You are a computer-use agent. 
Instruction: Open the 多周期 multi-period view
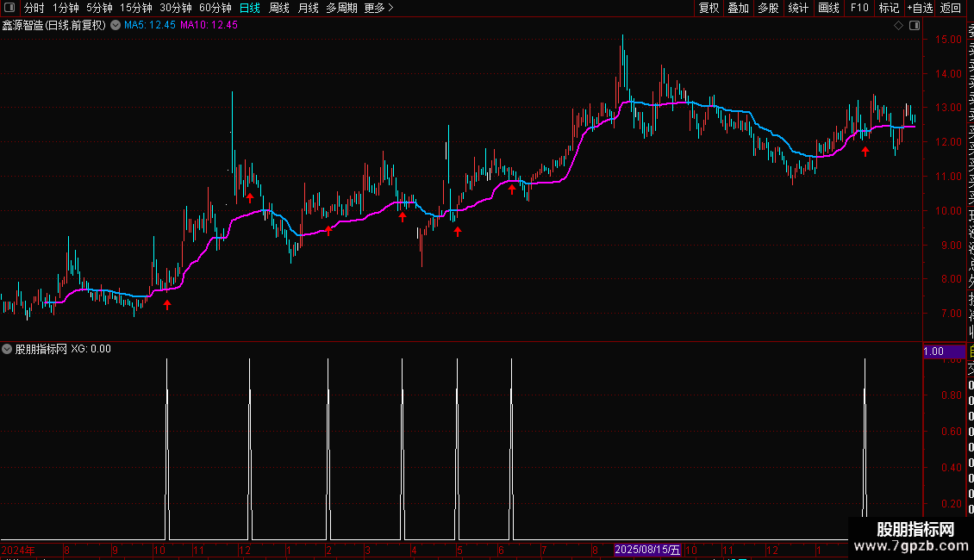(x=341, y=8)
